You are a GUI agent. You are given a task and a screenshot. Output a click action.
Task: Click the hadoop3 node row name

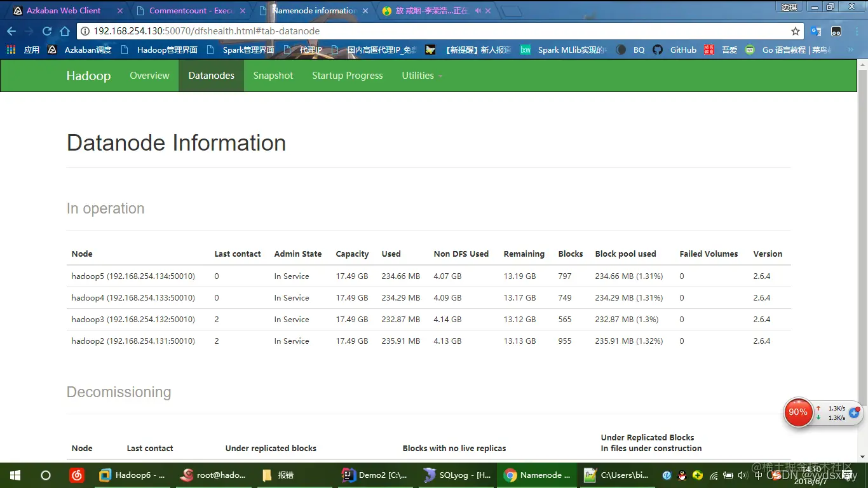click(133, 320)
